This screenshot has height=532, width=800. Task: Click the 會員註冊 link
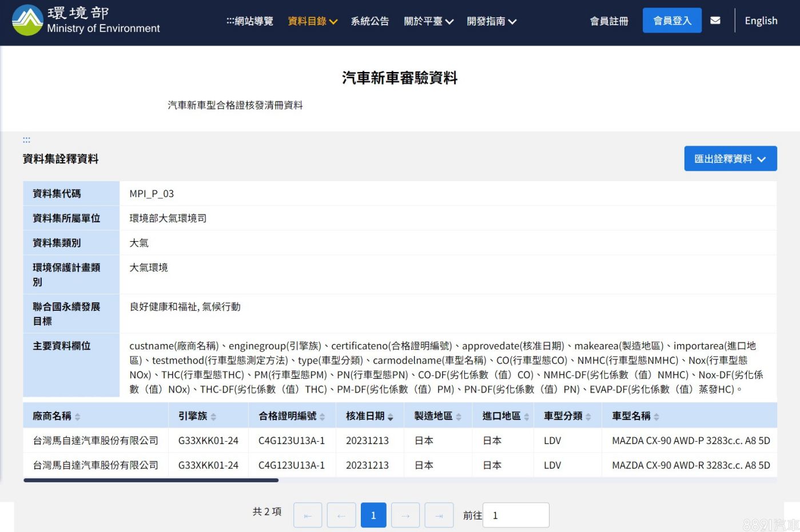click(x=609, y=21)
